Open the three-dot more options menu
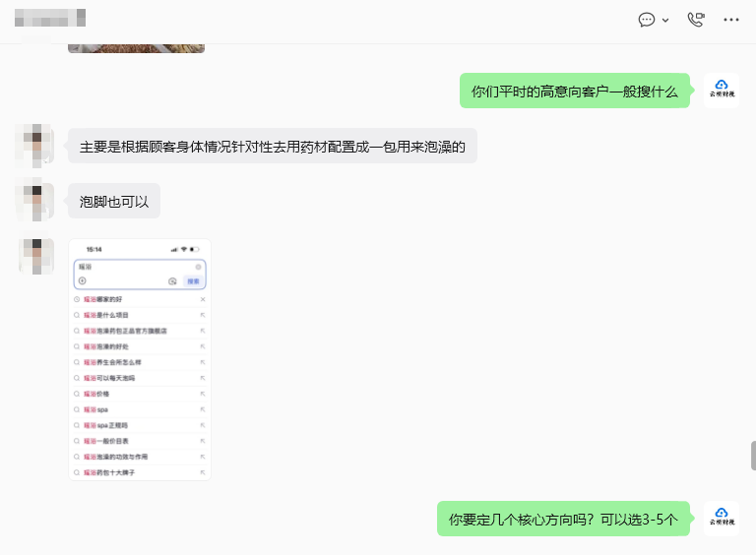Viewport: 756px width, 555px height. coord(731,20)
